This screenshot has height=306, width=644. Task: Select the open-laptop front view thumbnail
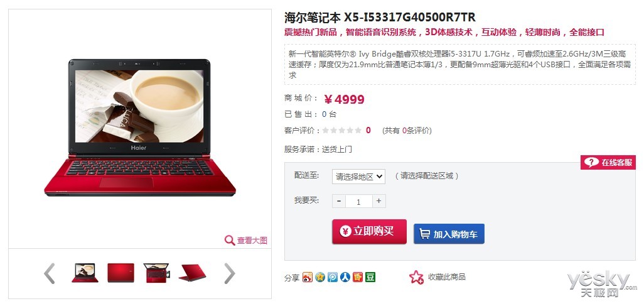pyautogui.click(x=85, y=273)
